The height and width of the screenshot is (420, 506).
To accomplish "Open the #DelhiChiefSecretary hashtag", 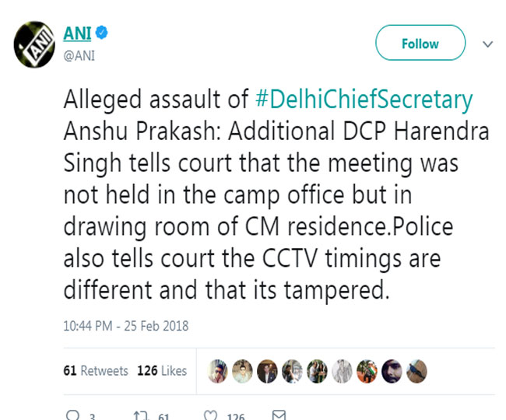I will [364, 100].
